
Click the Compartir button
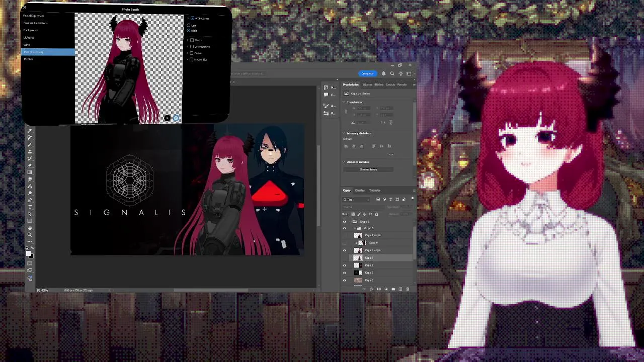[x=368, y=73]
